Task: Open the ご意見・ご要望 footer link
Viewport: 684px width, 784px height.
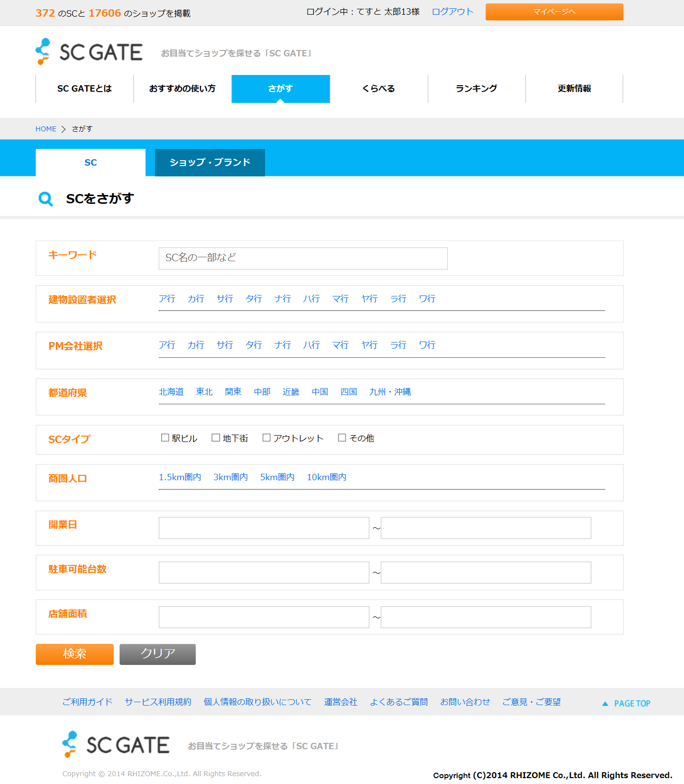Action: [x=532, y=702]
